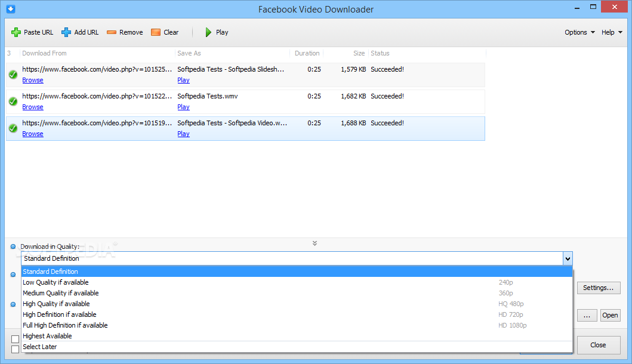The height and width of the screenshot is (364, 632).
Task: Collapse the options panel with the double chevron
Action: coord(315,243)
